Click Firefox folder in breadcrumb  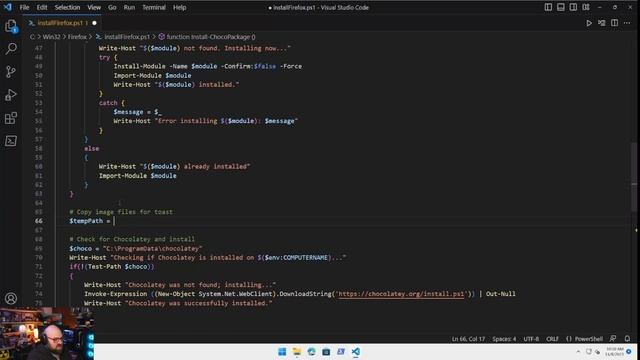click(77, 37)
